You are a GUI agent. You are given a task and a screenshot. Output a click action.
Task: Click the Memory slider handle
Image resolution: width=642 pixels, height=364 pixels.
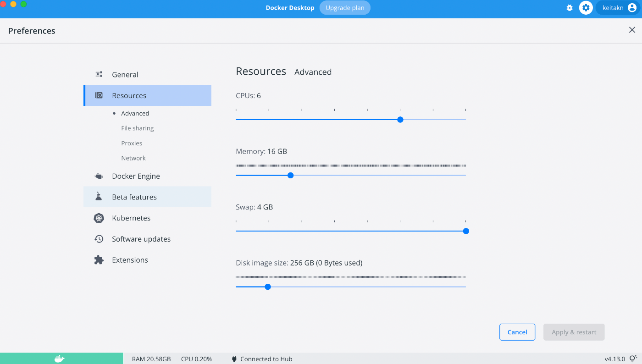(290, 175)
